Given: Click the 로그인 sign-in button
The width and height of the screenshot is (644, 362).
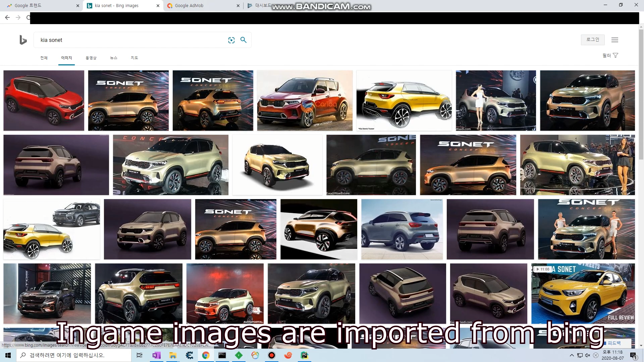Looking at the screenshot, I should coord(593,40).
